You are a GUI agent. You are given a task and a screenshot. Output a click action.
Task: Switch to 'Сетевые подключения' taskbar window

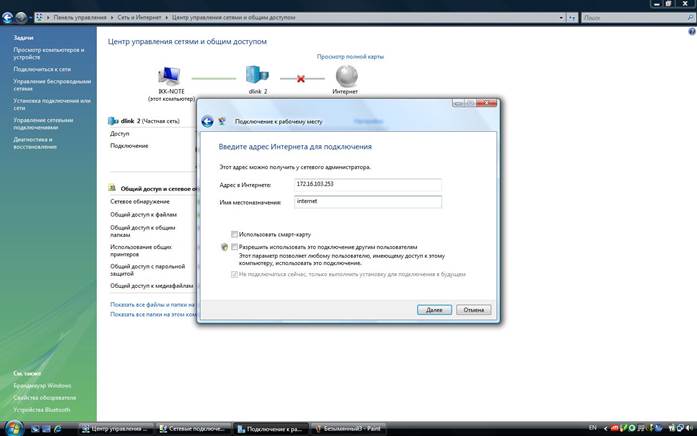(193, 428)
